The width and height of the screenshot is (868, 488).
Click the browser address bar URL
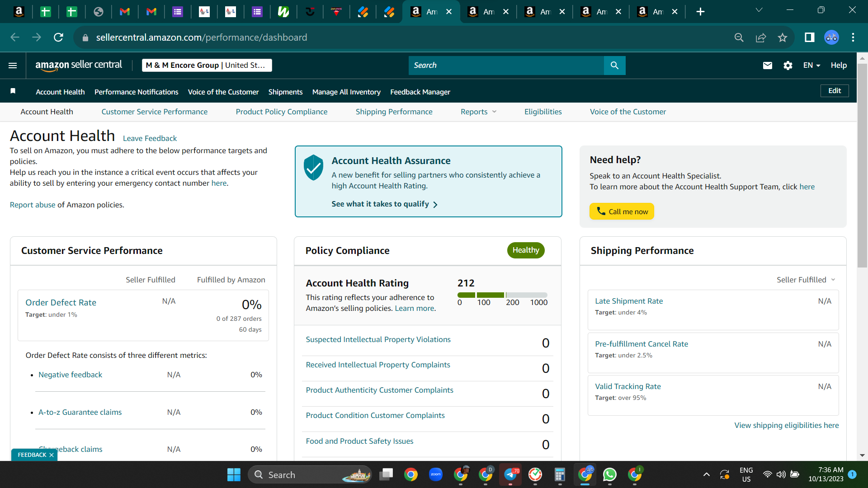pyautogui.click(x=202, y=38)
